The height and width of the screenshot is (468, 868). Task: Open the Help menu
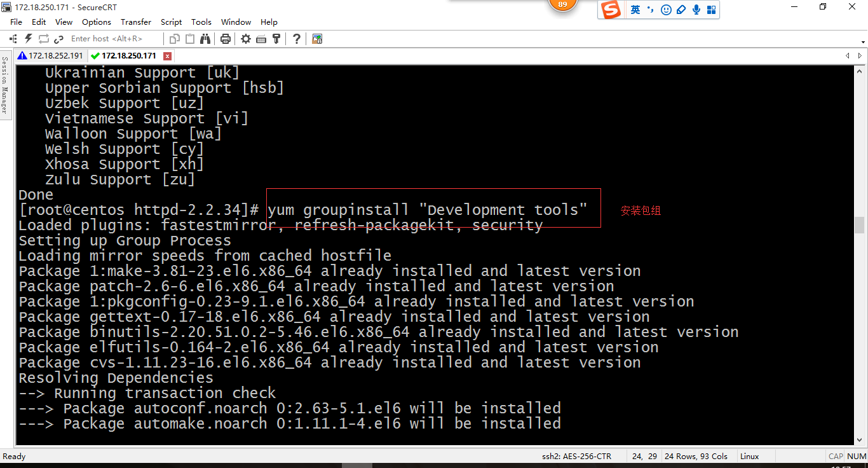[269, 22]
